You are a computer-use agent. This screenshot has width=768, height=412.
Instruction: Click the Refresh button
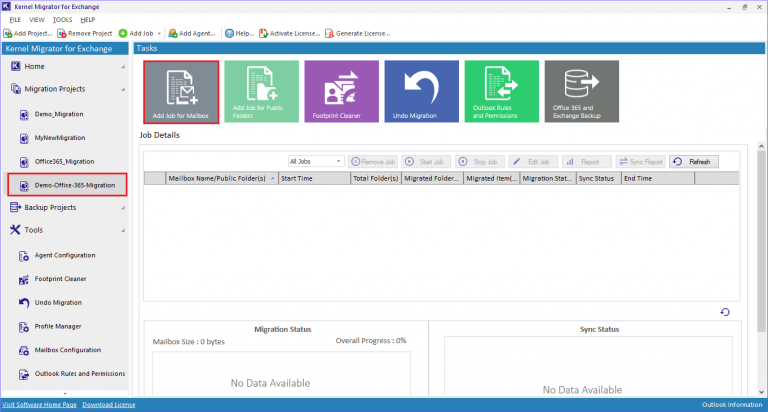[x=694, y=162]
